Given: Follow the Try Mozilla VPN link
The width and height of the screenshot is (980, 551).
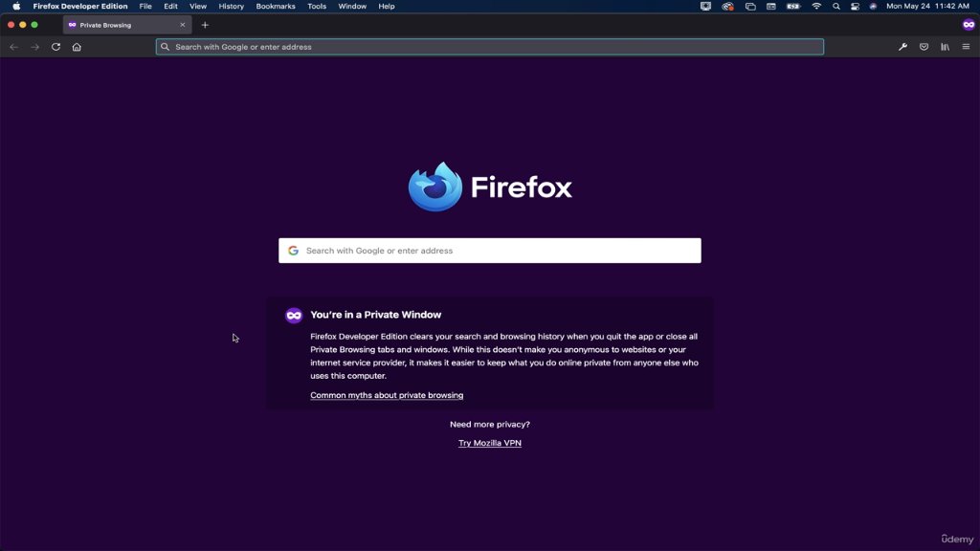Looking at the screenshot, I should [489, 443].
